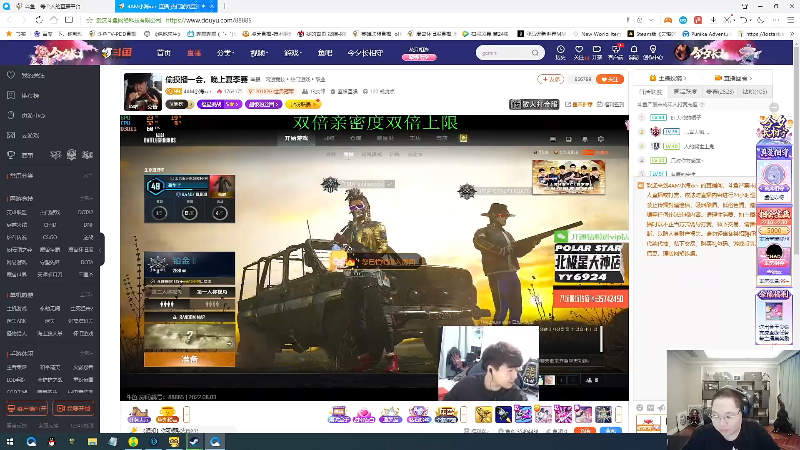Click the mouse-shaped icon in sidebar

pyautogui.click(x=11, y=115)
